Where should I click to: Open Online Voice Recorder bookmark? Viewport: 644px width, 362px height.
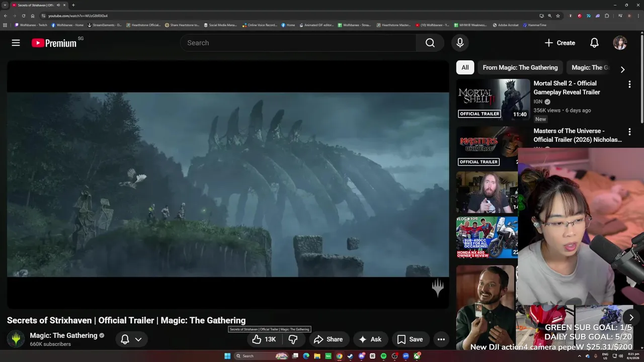coord(260,25)
